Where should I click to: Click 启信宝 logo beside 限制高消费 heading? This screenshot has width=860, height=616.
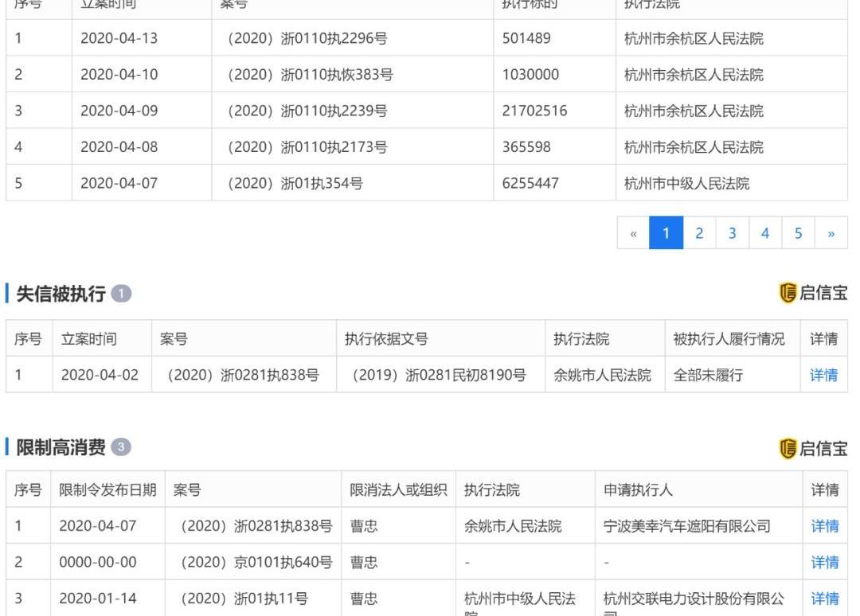tap(813, 448)
